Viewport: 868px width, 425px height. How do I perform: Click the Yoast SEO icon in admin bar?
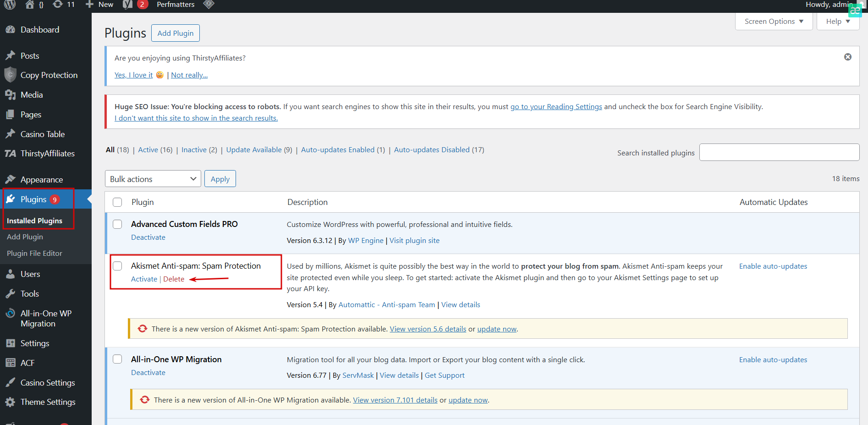[x=128, y=5]
